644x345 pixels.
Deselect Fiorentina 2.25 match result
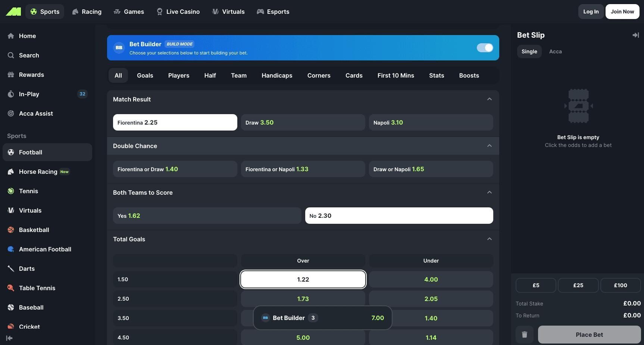175,122
